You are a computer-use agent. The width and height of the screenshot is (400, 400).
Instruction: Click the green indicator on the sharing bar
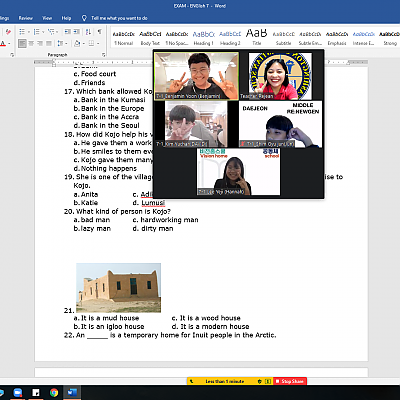point(268,381)
